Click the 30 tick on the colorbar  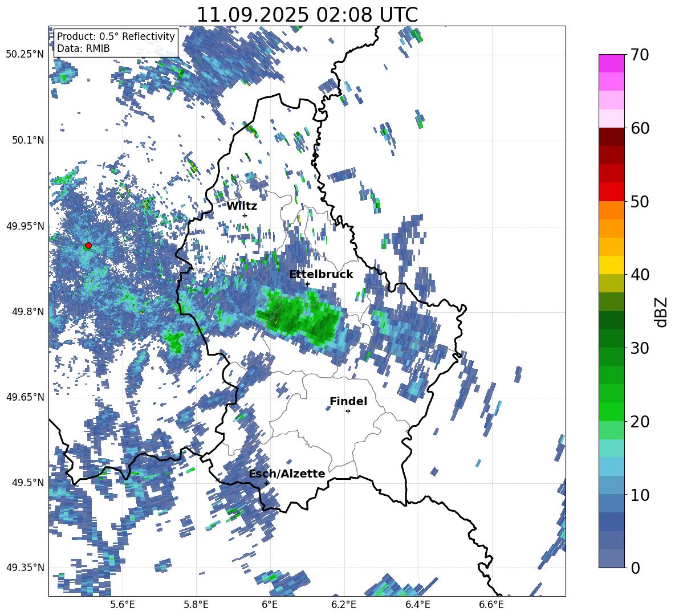point(640,348)
